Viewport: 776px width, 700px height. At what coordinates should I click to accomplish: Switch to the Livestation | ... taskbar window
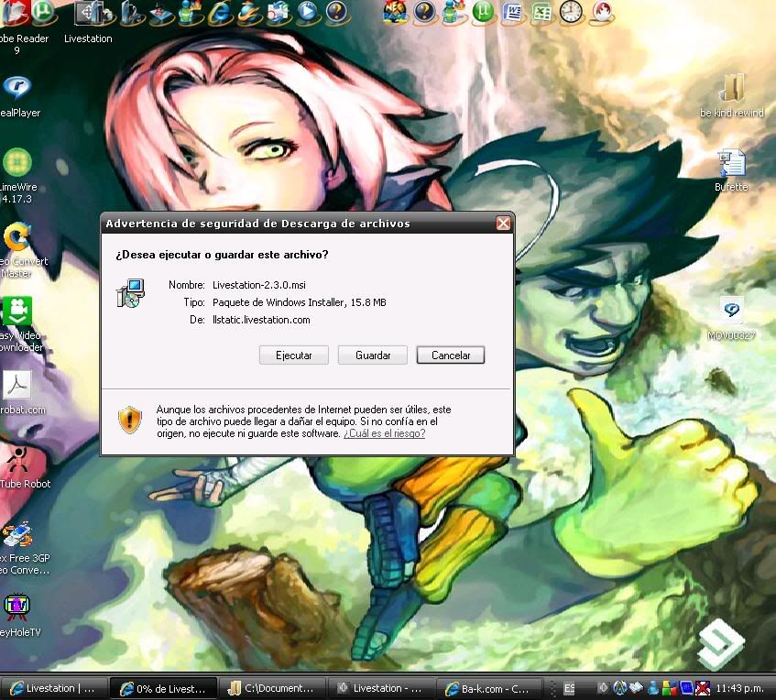(53, 688)
